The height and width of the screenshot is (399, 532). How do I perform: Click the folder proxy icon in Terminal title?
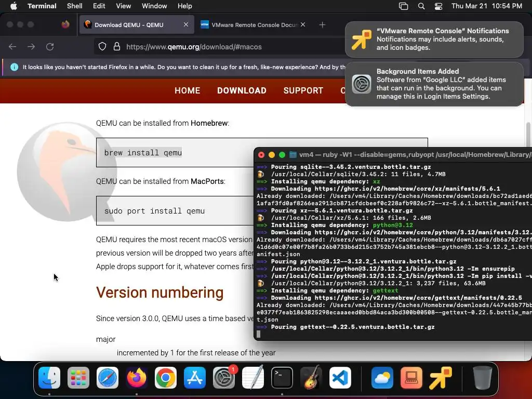(x=293, y=155)
